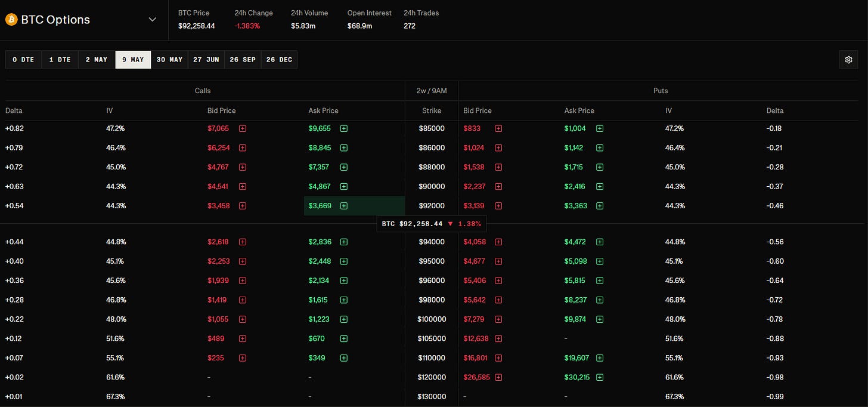Screen dimensions: 868x407
Task: Click the +0.82 call delta value
Action: pyautogui.click(x=14, y=128)
